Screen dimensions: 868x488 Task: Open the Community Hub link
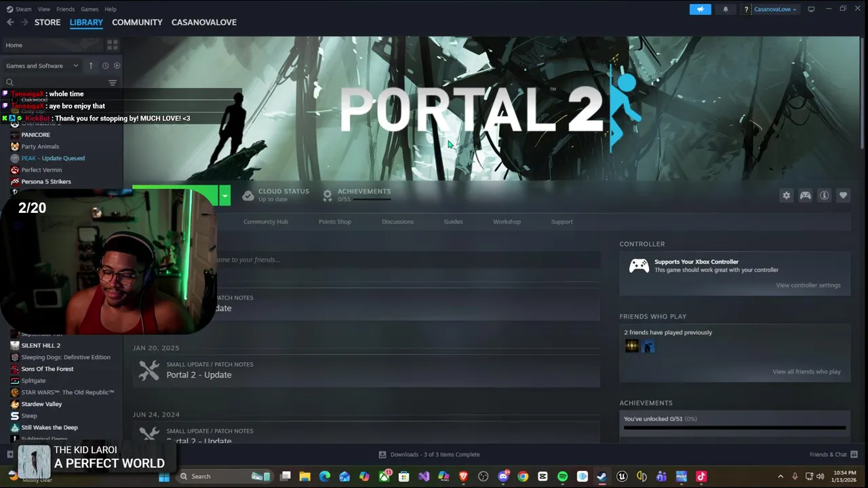[266, 222]
